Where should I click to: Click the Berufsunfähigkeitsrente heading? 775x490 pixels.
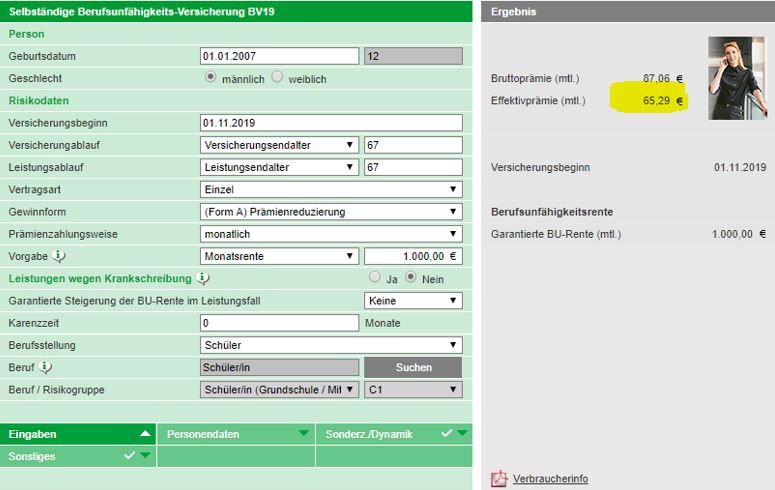coord(552,212)
